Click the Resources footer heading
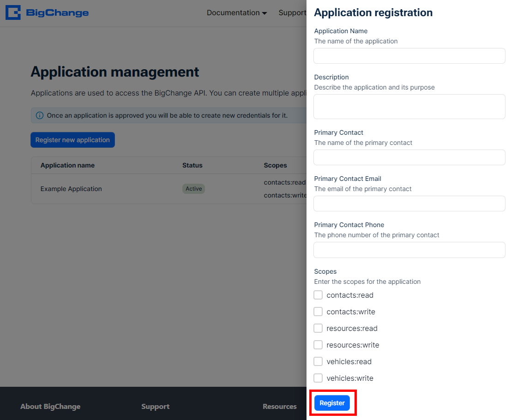Image resolution: width=511 pixels, height=420 pixels. [x=280, y=407]
